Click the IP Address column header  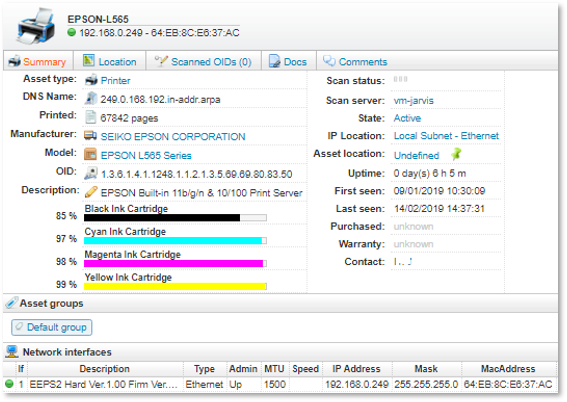pyautogui.click(x=357, y=369)
